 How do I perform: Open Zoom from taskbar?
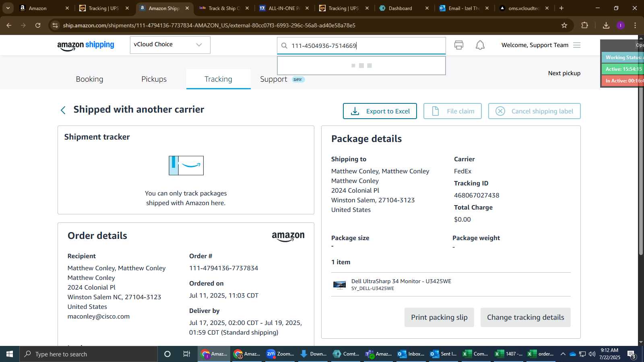281,354
